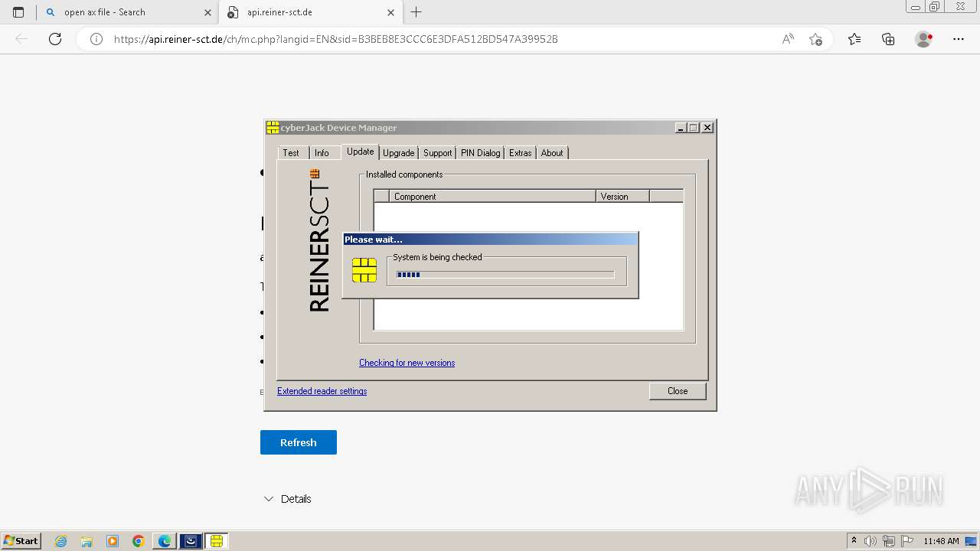Click the Component column header
The height and width of the screenshot is (551, 980).
(x=492, y=197)
